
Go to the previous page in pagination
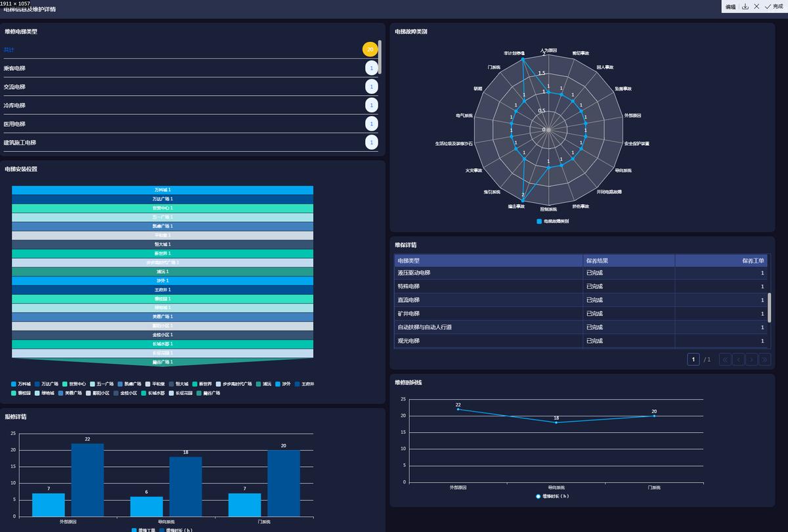click(738, 359)
